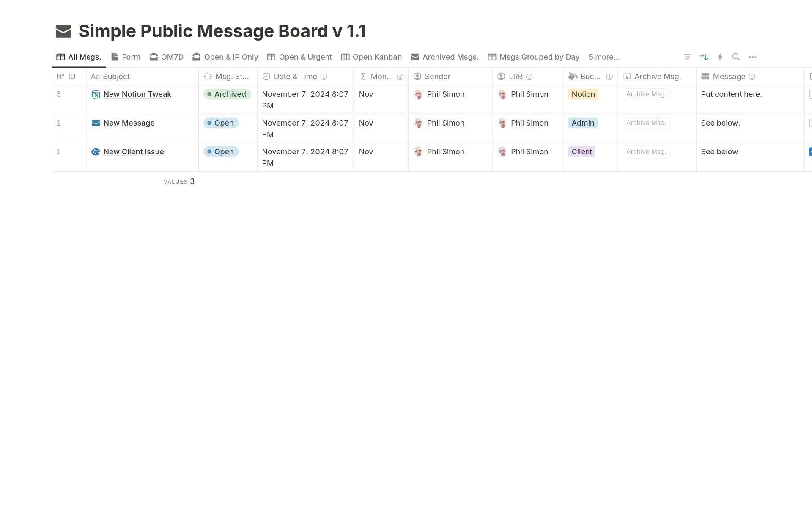This screenshot has height=507, width=812.
Task: Open the three-dot view options menu
Action: pos(752,57)
